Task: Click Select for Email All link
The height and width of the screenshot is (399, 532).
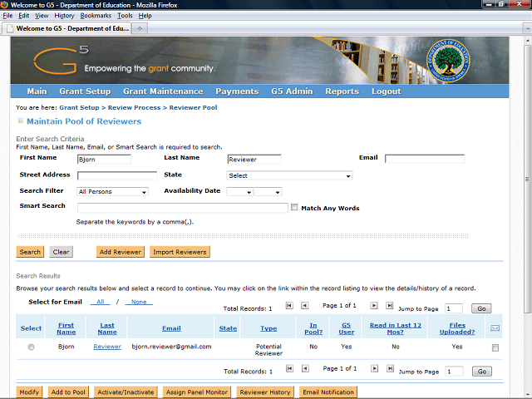Action: (x=100, y=302)
